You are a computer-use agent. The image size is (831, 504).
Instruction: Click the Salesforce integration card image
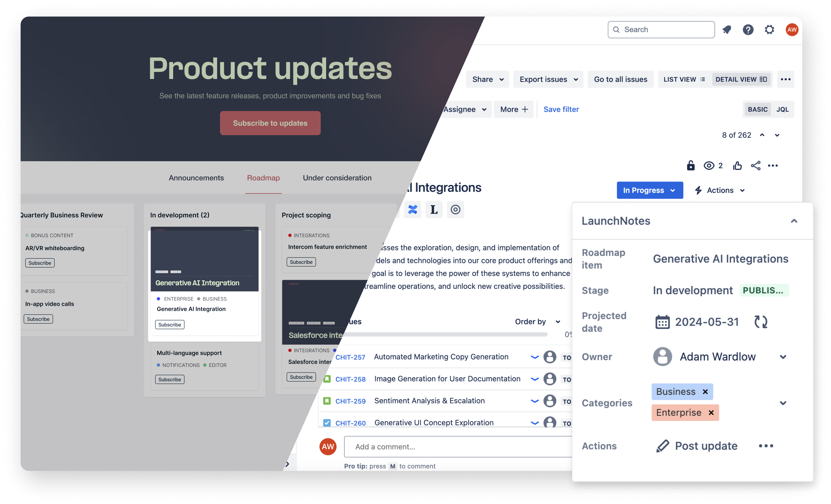(321, 312)
